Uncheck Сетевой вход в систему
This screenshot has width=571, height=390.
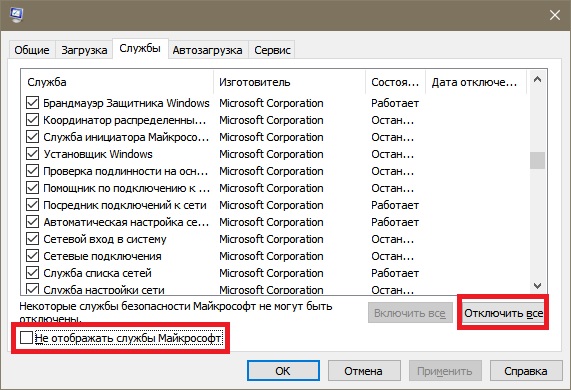click(x=32, y=239)
